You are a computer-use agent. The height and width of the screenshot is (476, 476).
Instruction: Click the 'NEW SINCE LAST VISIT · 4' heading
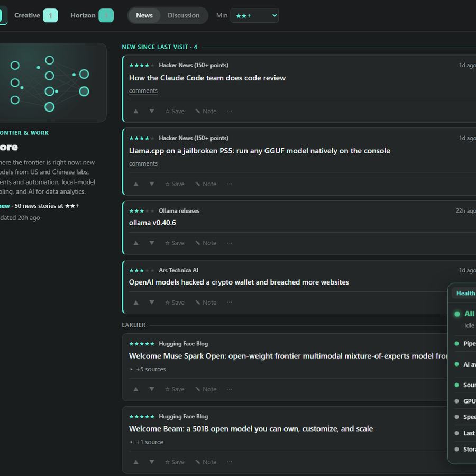[159, 47]
